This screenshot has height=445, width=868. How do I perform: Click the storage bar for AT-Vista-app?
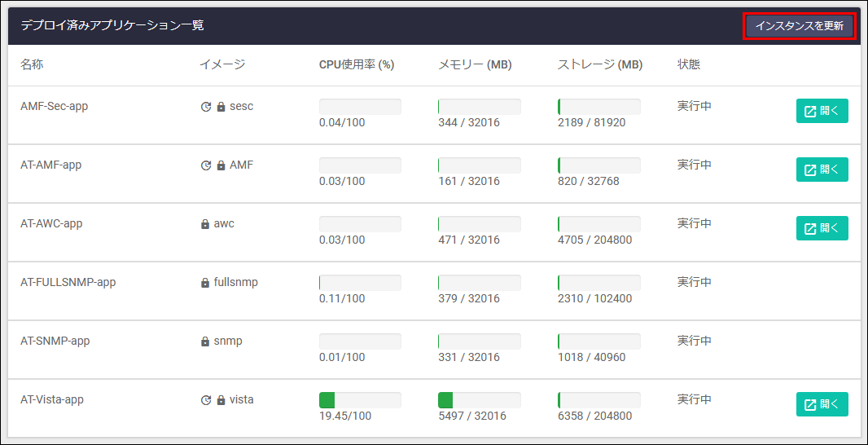[599, 400]
